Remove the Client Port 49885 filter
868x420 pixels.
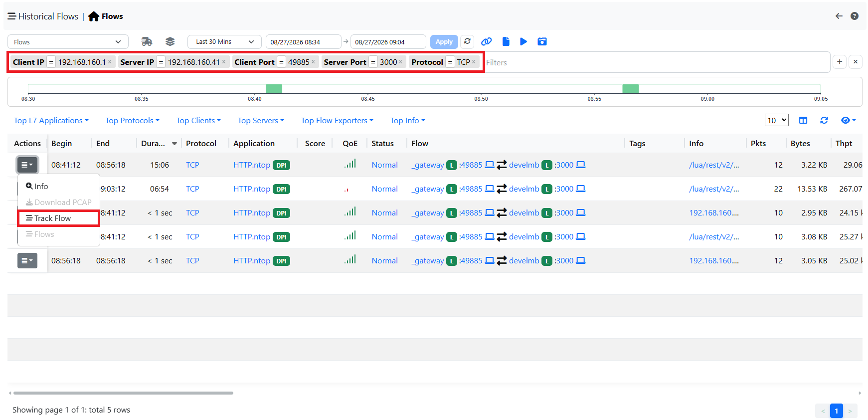(x=313, y=62)
